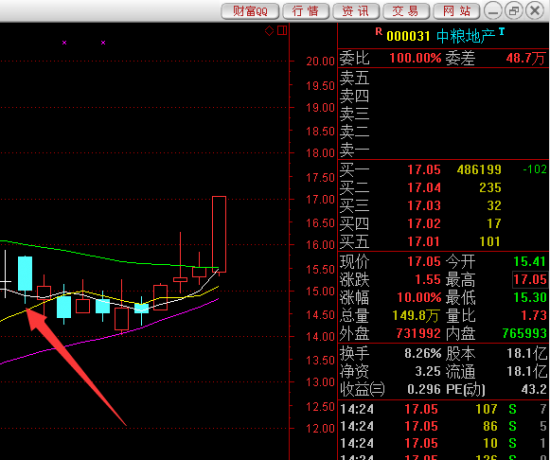The image size is (550, 460).
Task: Click the 最高 17.05 boxed value
Action: 530,280
